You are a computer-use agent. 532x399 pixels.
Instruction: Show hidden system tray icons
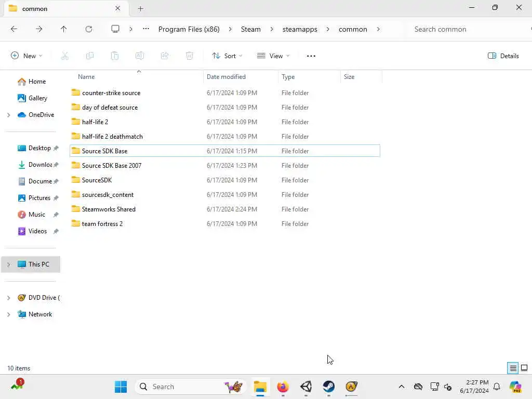(402, 387)
